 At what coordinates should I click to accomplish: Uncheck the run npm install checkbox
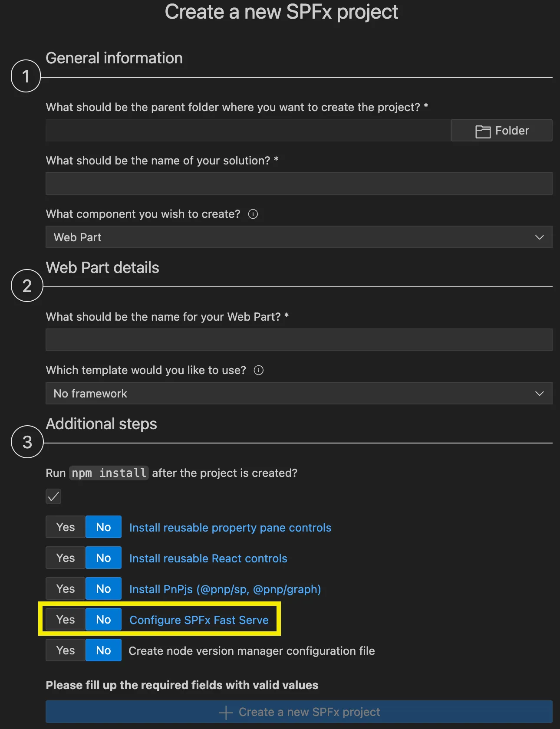[53, 496]
